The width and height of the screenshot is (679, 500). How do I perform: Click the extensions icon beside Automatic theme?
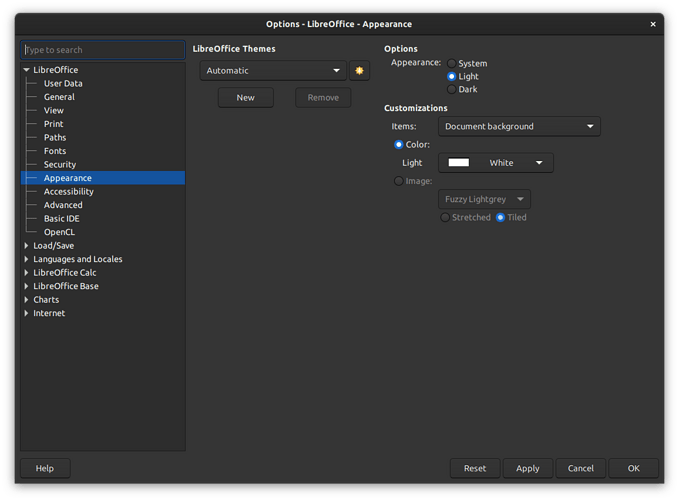[x=359, y=71]
